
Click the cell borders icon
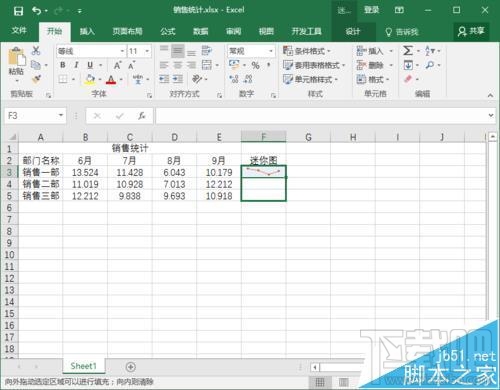(x=63, y=79)
